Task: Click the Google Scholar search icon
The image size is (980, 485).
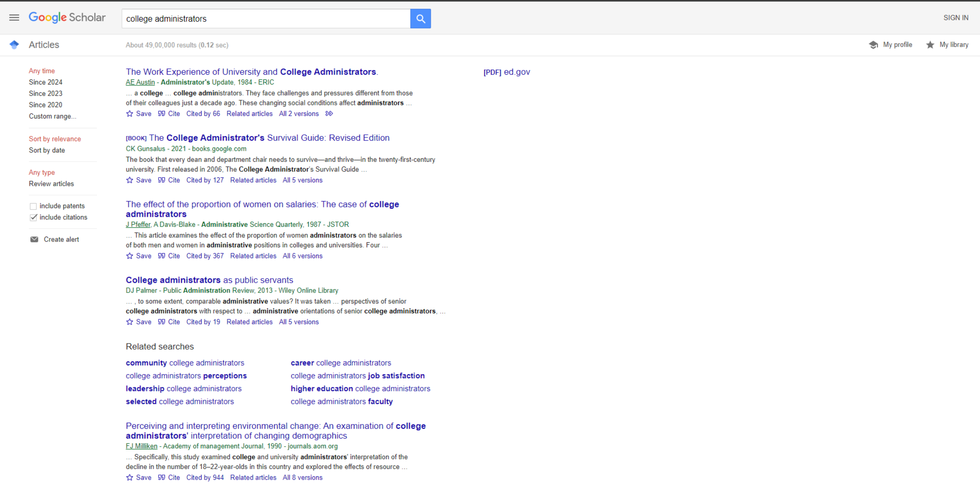Action: pos(421,19)
